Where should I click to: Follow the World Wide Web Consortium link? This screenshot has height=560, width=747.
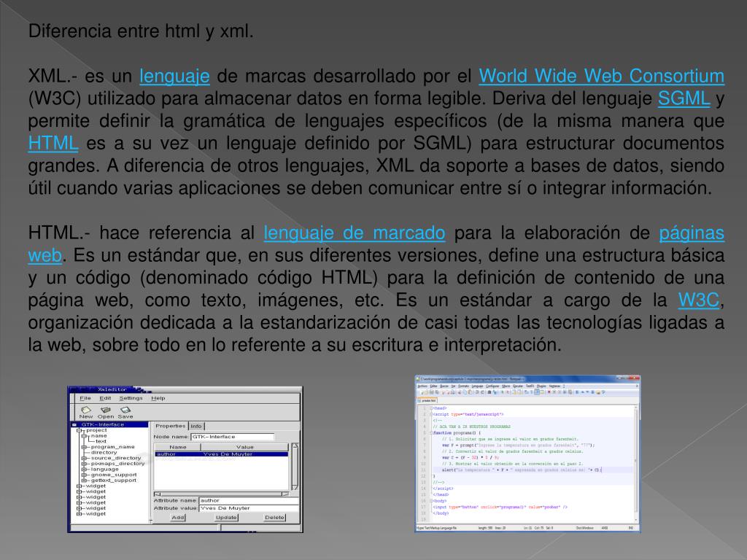[601, 76]
